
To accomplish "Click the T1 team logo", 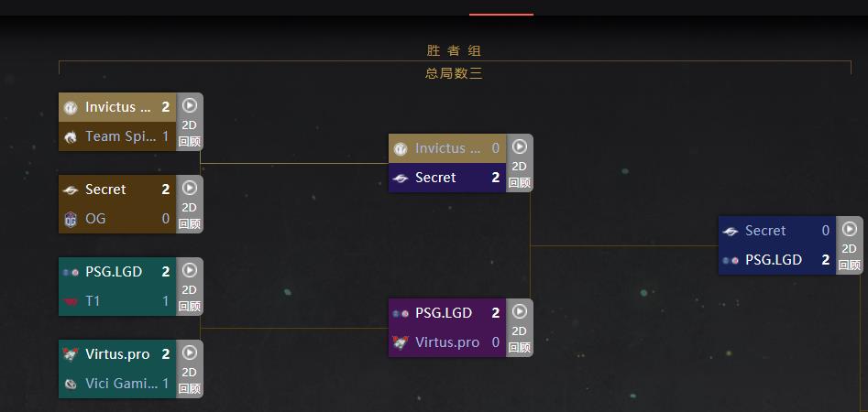I will (x=71, y=301).
